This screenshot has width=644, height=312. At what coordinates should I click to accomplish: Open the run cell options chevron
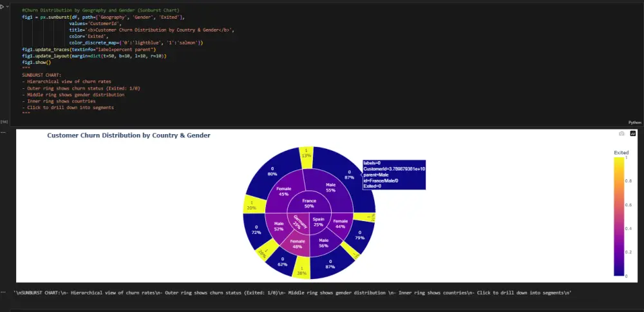[7, 7]
